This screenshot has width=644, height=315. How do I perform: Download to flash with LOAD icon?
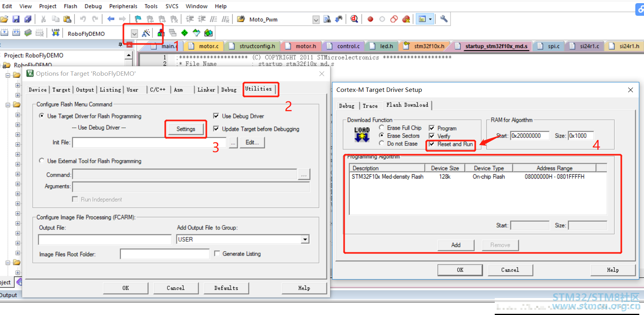tap(56, 33)
